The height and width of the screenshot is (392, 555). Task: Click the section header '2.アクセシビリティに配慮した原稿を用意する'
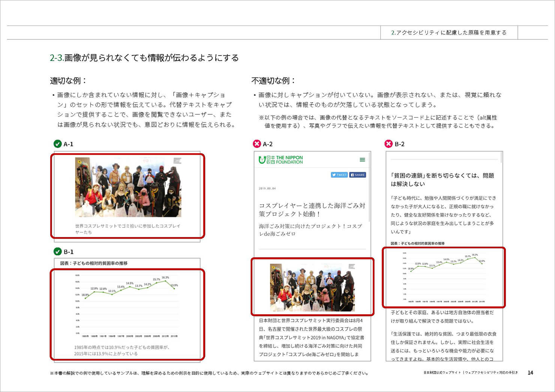pyautogui.click(x=449, y=33)
